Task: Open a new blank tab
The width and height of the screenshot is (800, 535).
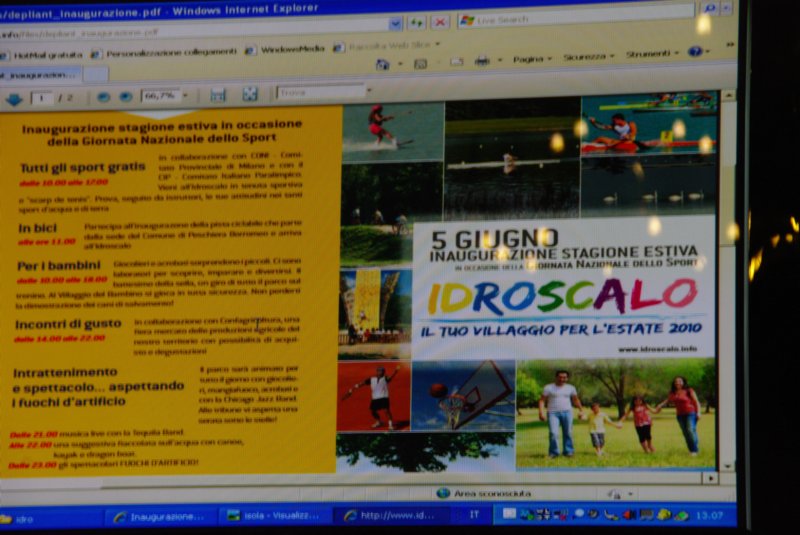Action: click(96, 74)
